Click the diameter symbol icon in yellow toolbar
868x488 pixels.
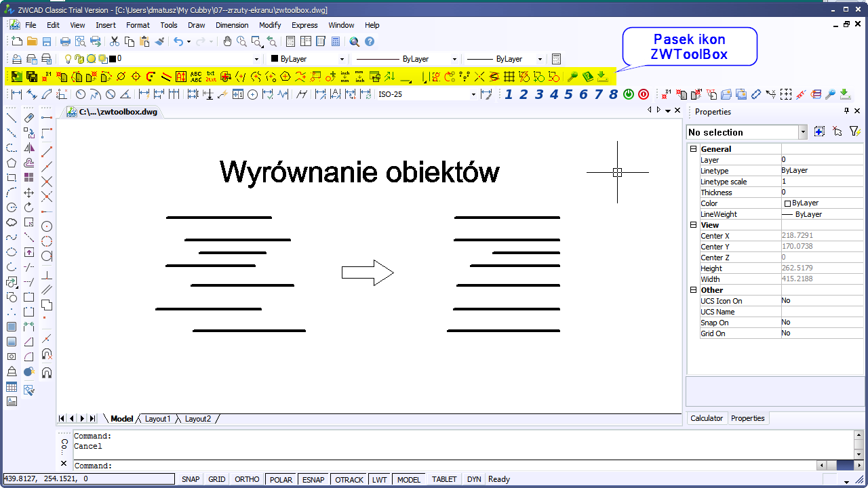pyautogui.click(x=121, y=77)
